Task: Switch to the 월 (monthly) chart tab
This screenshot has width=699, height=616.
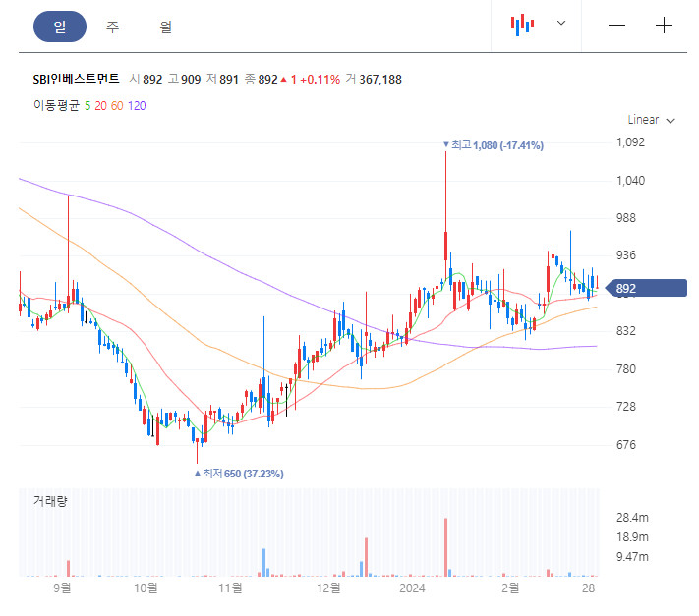Action: [x=166, y=27]
